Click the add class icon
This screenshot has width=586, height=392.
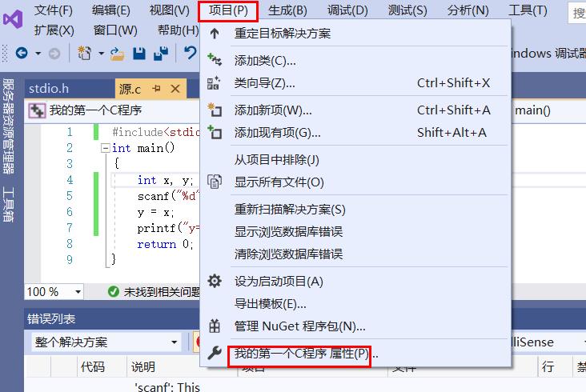point(215,60)
